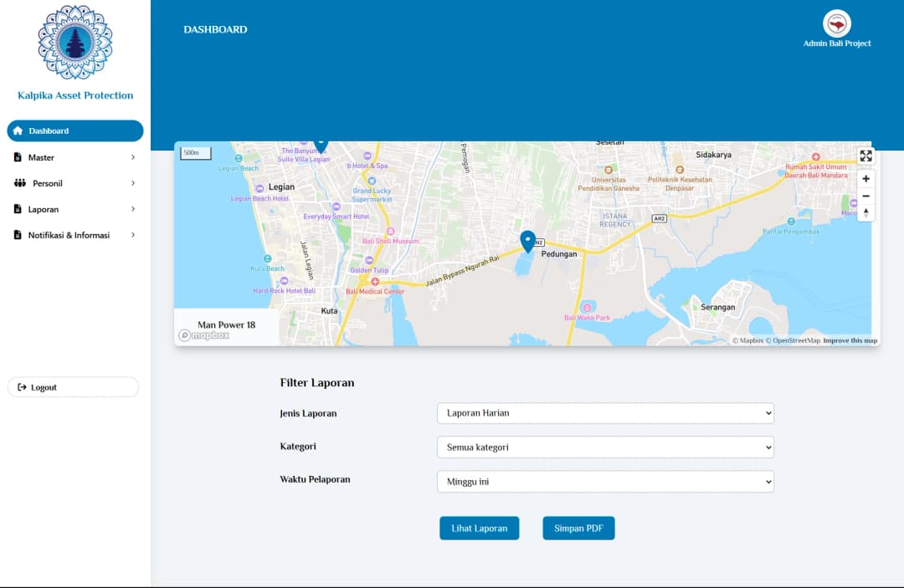Click the Logout button
Screen dimensions: 904x588
click(x=73, y=387)
